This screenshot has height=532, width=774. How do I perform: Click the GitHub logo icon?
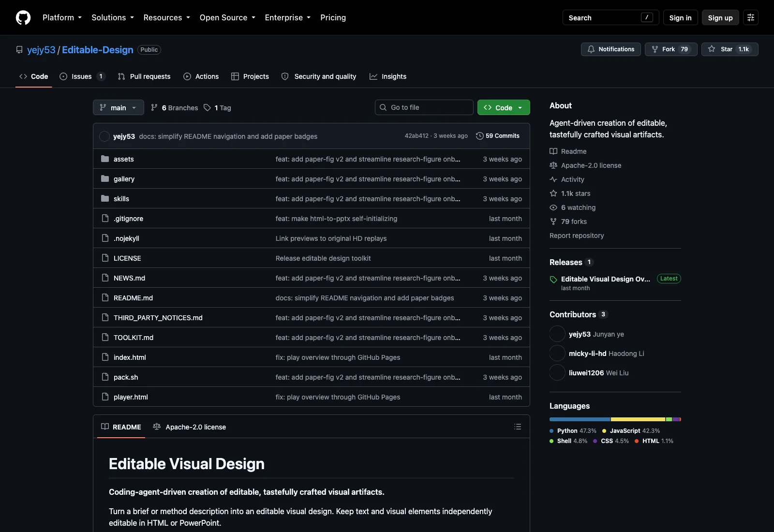point(23,17)
